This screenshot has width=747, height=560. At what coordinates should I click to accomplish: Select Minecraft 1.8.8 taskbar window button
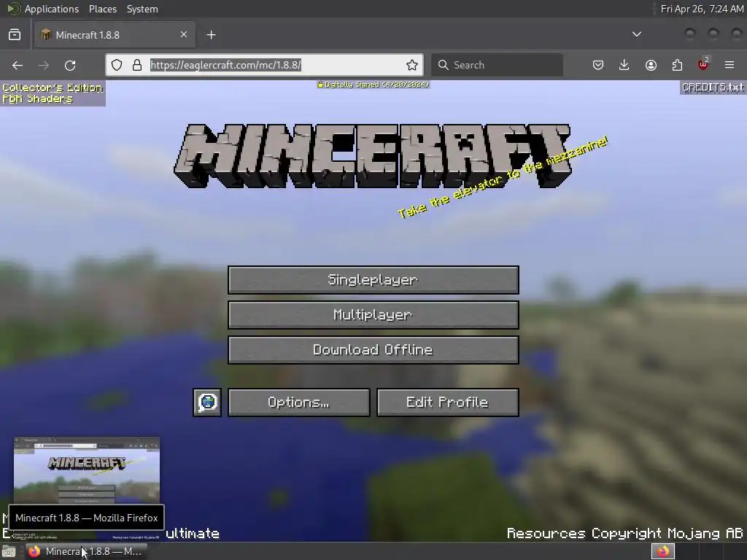(87, 551)
